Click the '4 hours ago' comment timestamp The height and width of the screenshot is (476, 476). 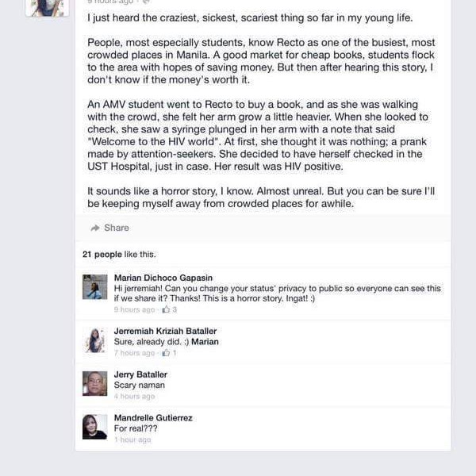pyautogui.click(x=135, y=397)
